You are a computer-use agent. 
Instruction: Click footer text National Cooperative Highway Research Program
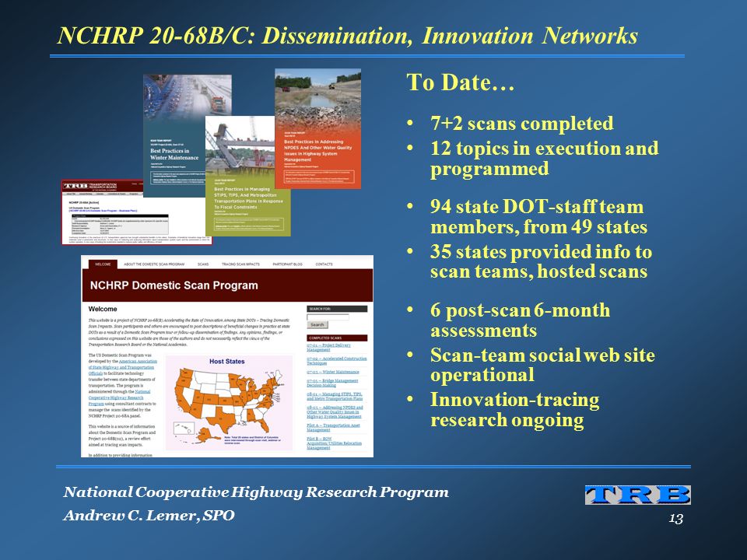256,492
